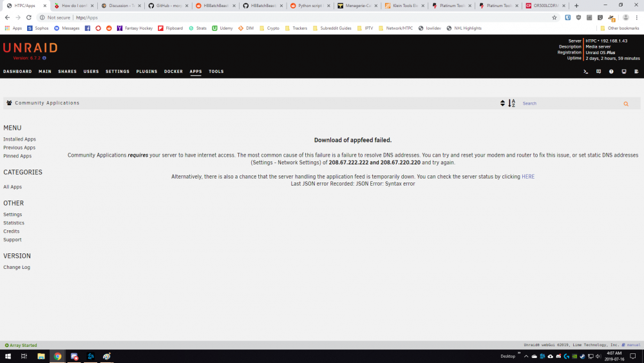
Task: Open Network/HTPC bookmarks folder
Action: pyautogui.click(x=395, y=28)
